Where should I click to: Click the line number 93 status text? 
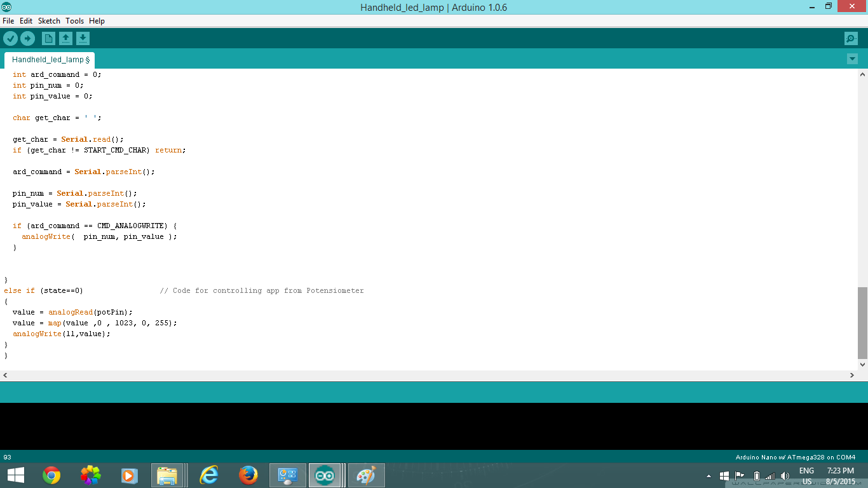pos(8,457)
